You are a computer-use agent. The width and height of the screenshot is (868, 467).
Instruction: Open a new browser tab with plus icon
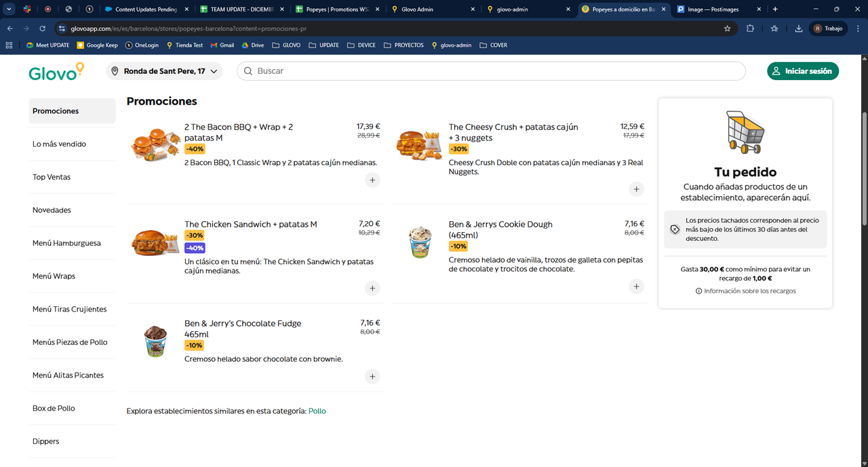click(x=775, y=10)
